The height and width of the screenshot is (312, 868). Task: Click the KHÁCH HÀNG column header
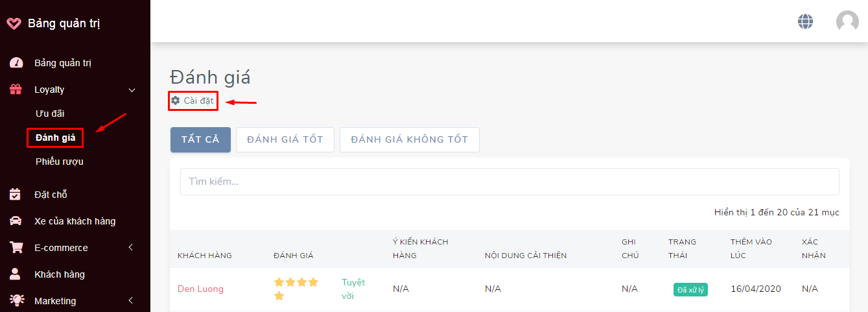click(205, 256)
